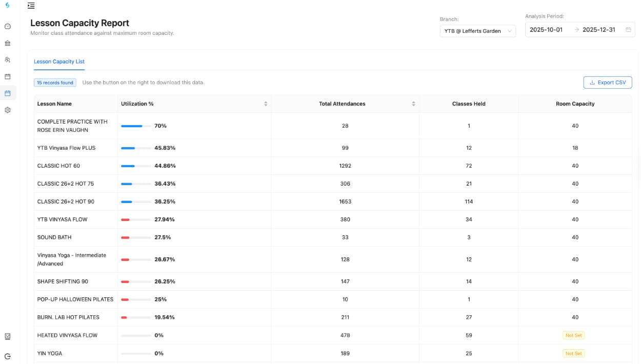Screen dimensions: 641x364
Task: Click the Export CSV button
Action: point(607,83)
